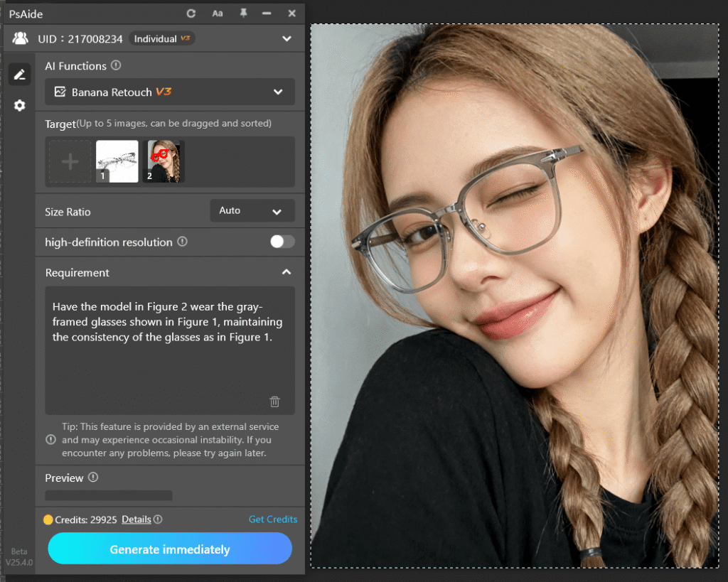This screenshot has width=728, height=582.
Task: Click info icon beside high-definition resolution
Action: pos(182,242)
